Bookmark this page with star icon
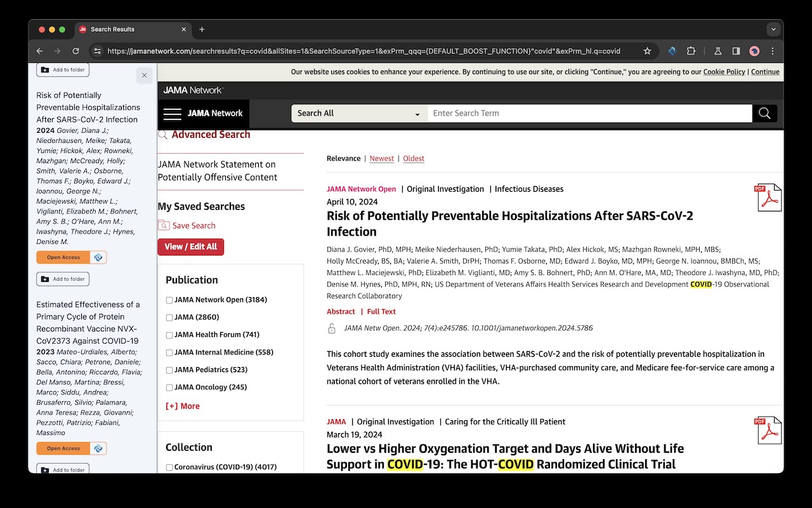The height and width of the screenshot is (508, 812). [647, 51]
